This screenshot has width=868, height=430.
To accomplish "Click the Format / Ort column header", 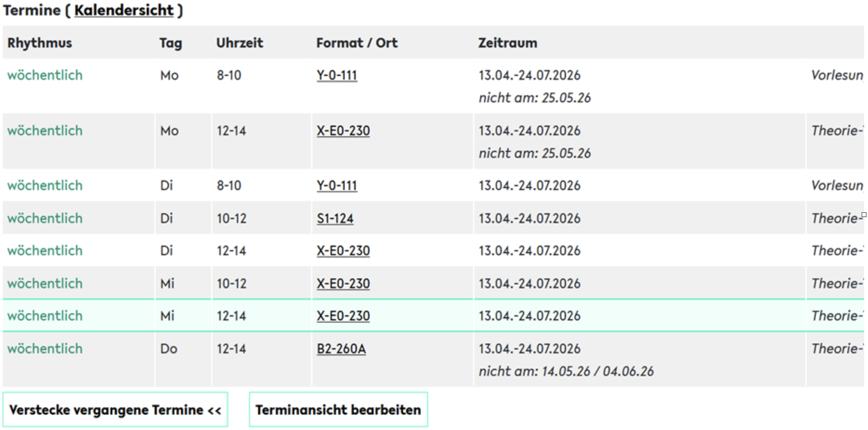I will pos(357,43).
